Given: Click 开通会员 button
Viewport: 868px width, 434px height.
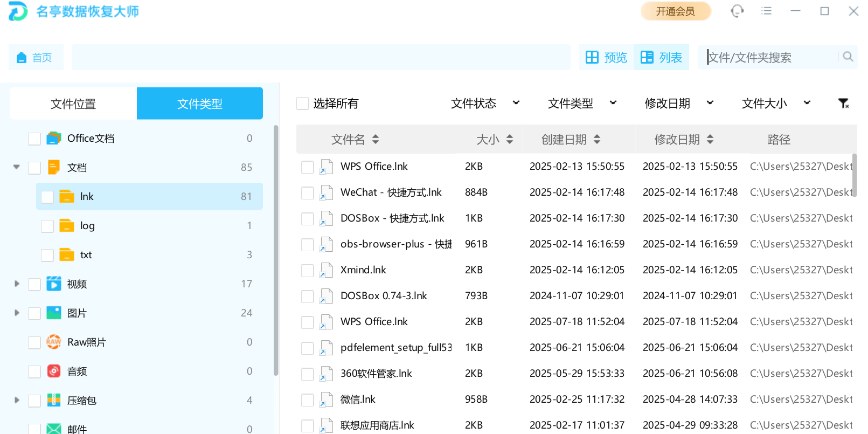Looking at the screenshot, I should (x=676, y=11).
